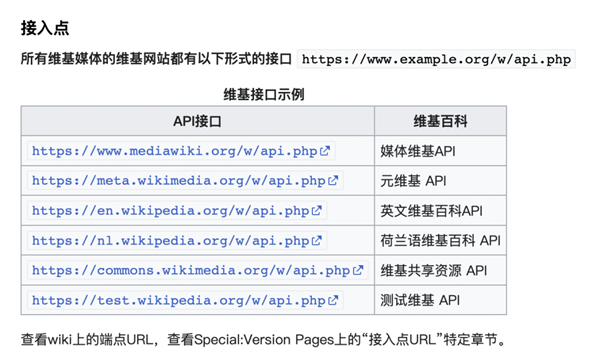The image size is (600, 361).
Task: Click external-link icon after commons.wikimedia.org URL
Action: coord(358,270)
